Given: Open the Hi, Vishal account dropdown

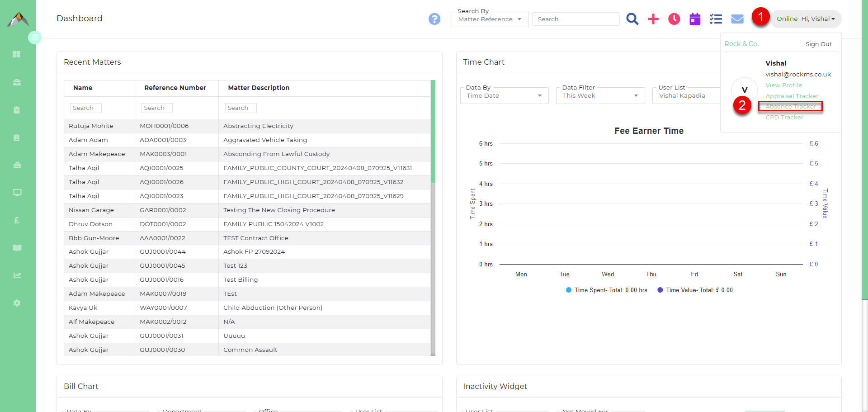Looking at the screenshot, I should click(x=806, y=19).
